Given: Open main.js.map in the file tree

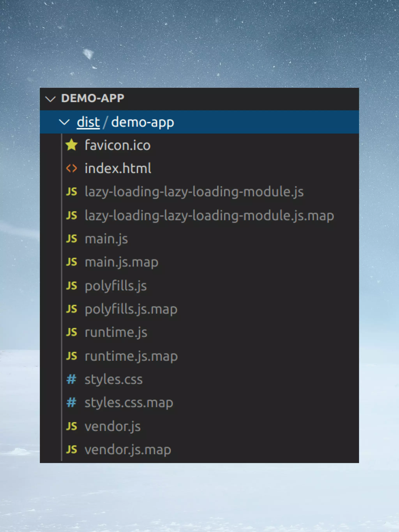Looking at the screenshot, I should click(x=121, y=262).
